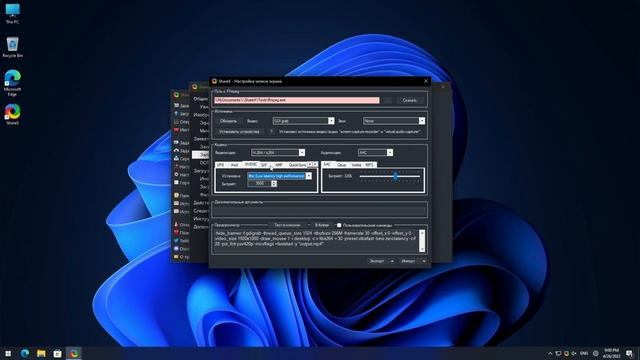Click the Download FFmpeg button
640x360 pixels.
point(409,100)
